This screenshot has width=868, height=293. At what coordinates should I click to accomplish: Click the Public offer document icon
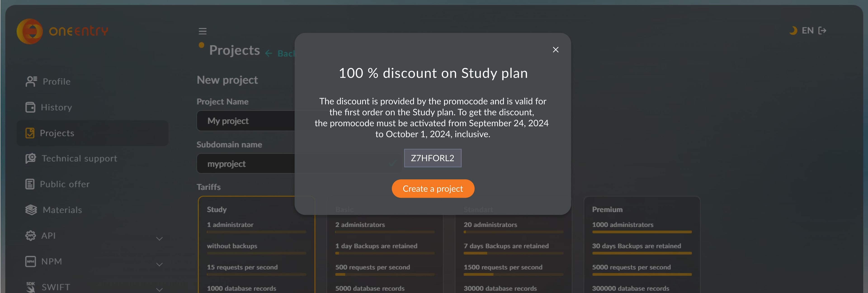click(30, 184)
